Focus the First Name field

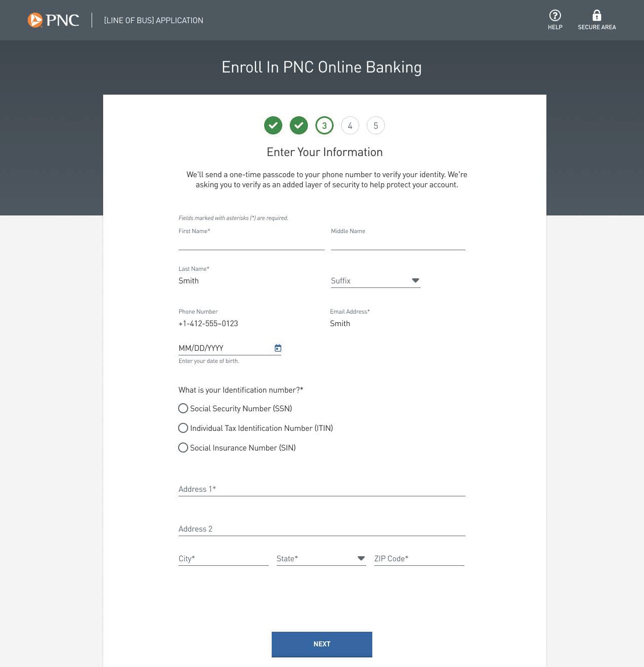coord(251,243)
